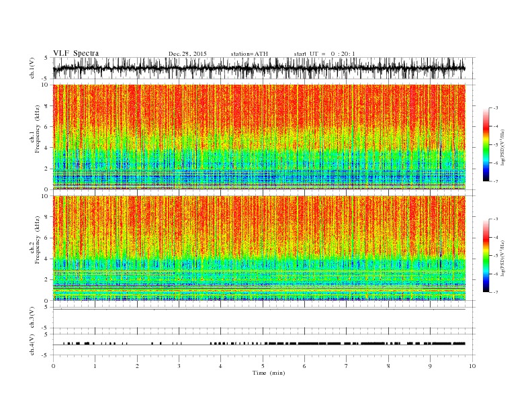This screenshot has height=411, width=532.
Task: Click the time axis tick label '0'
Action: tap(53, 366)
